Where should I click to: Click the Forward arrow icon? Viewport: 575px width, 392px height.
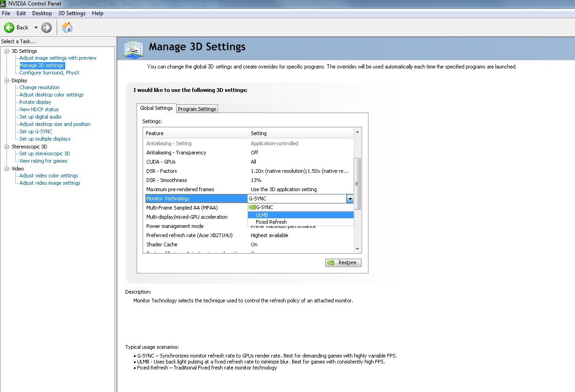click(x=46, y=28)
